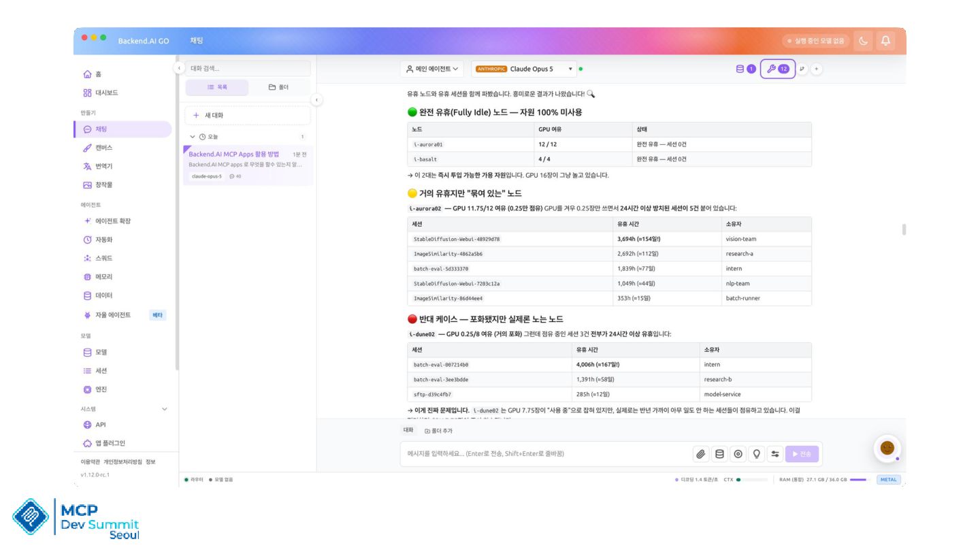Open the 대시보드 page

(122, 93)
